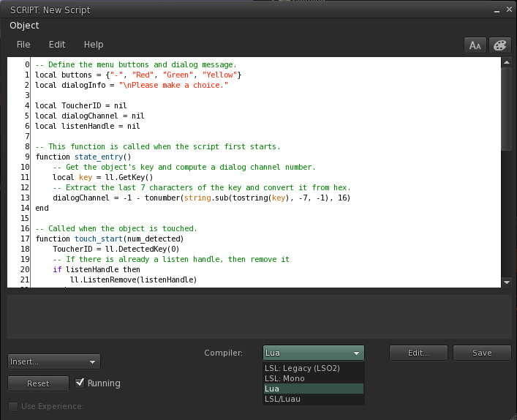Open the Edit menu
This screenshot has height=420, width=517.
57,45
